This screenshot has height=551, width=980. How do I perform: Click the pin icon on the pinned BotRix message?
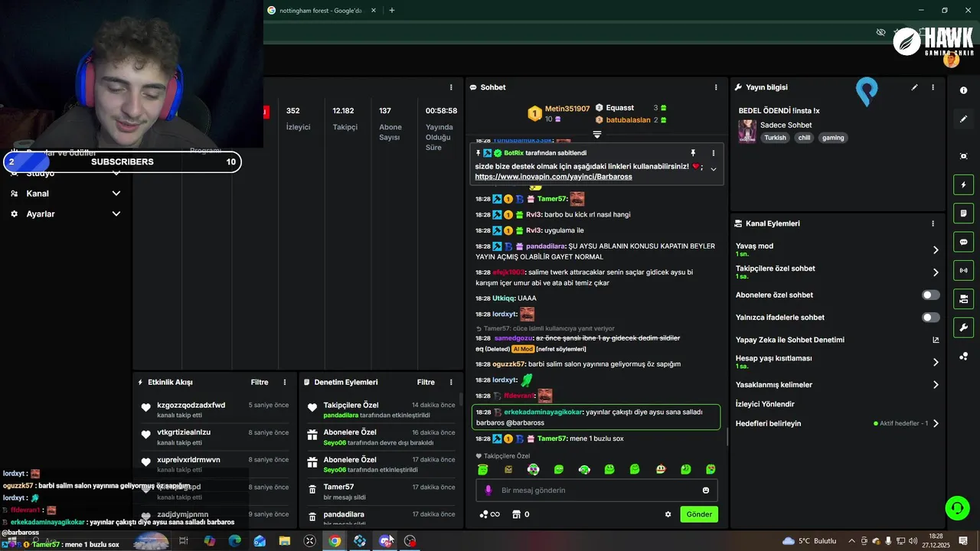coord(693,153)
